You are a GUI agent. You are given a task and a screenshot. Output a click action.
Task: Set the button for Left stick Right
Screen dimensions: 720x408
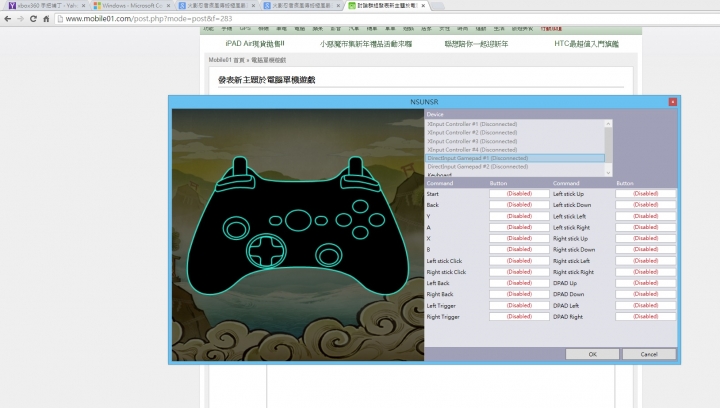point(646,227)
